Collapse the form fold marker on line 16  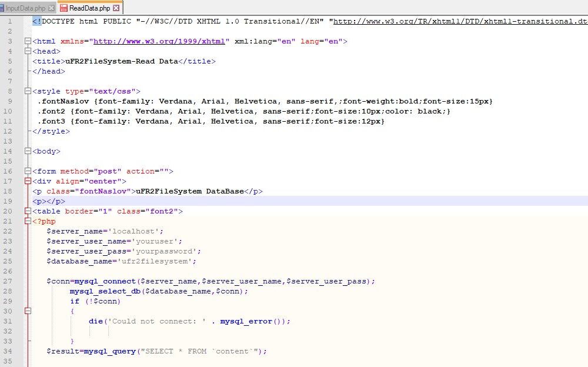(28, 172)
